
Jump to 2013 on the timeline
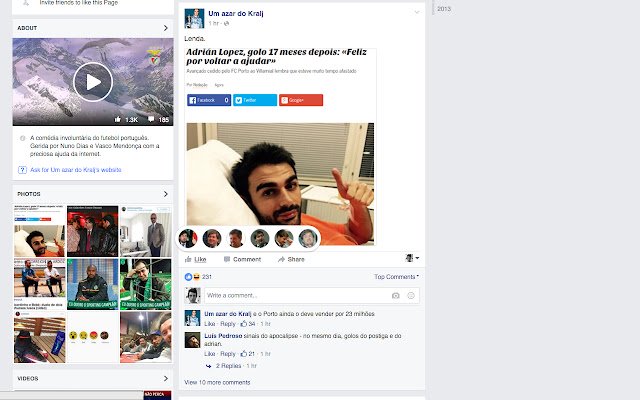click(x=444, y=9)
